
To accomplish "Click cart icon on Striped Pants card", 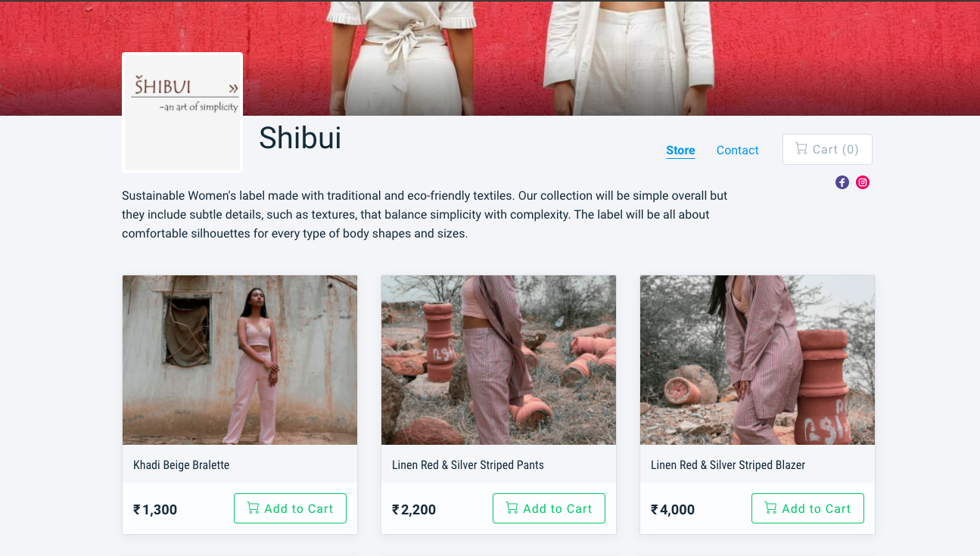I will [512, 508].
